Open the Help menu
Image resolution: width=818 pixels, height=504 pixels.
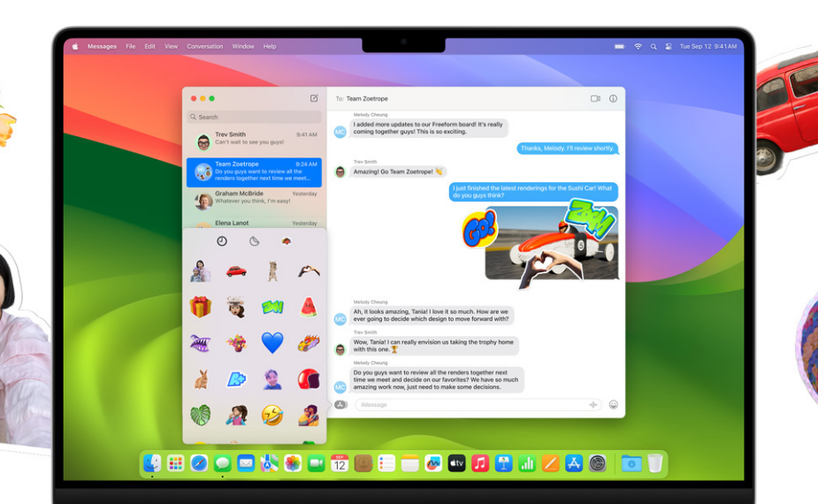(x=270, y=47)
